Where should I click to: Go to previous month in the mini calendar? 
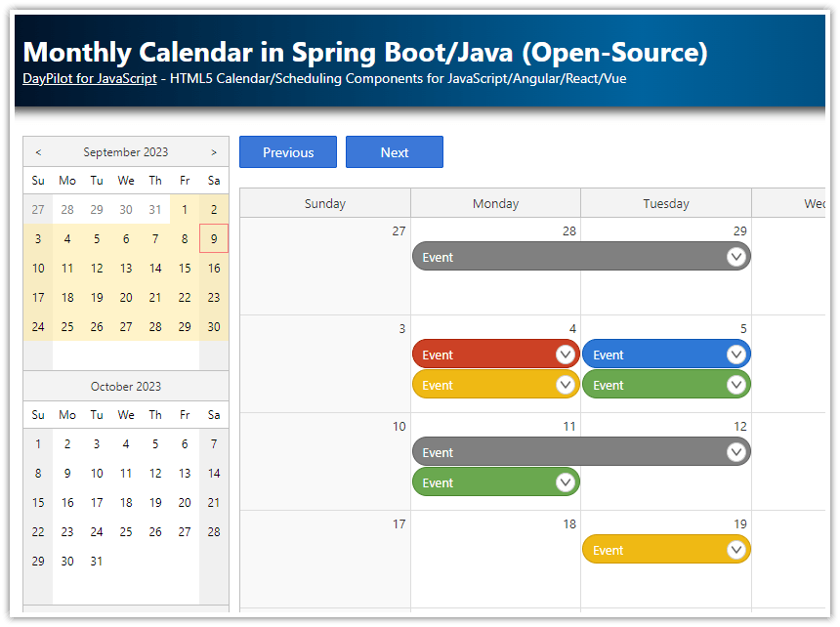[37, 151]
